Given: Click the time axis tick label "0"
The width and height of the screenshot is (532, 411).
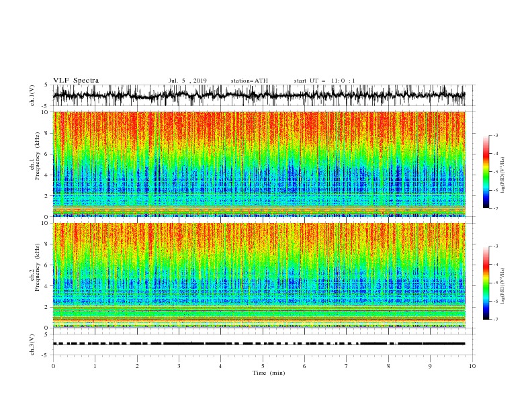Looking at the screenshot, I should [x=53, y=366].
